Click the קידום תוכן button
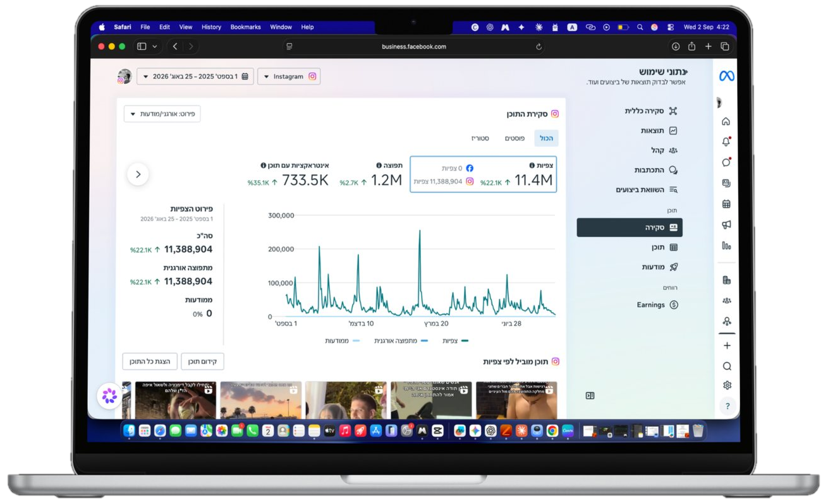The width and height of the screenshot is (828, 504). click(x=202, y=361)
